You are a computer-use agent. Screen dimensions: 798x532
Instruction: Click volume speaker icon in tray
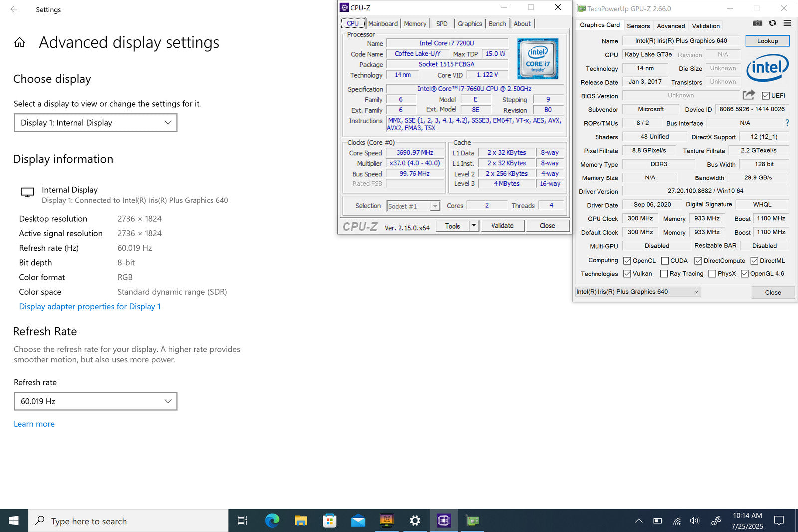pyautogui.click(x=695, y=521)
